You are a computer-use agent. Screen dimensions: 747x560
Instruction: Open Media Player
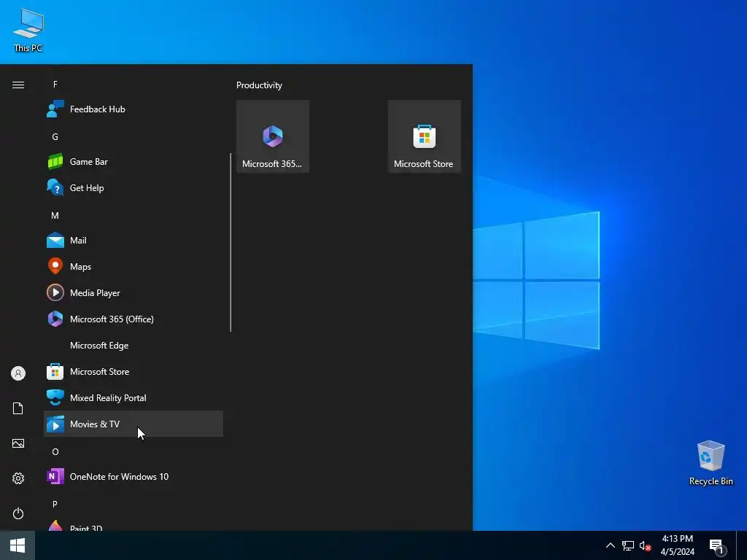pos(133,292)
